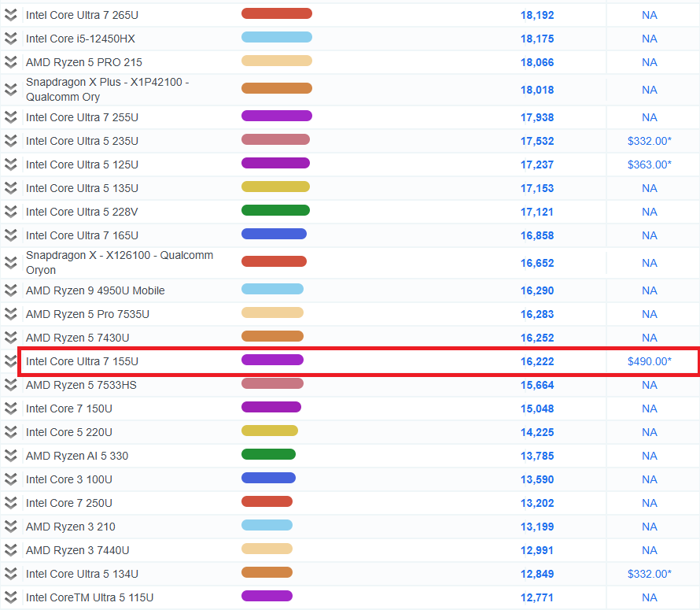Expand Snapdragon X Plus X1P42100 row chevron

point(11,90)
